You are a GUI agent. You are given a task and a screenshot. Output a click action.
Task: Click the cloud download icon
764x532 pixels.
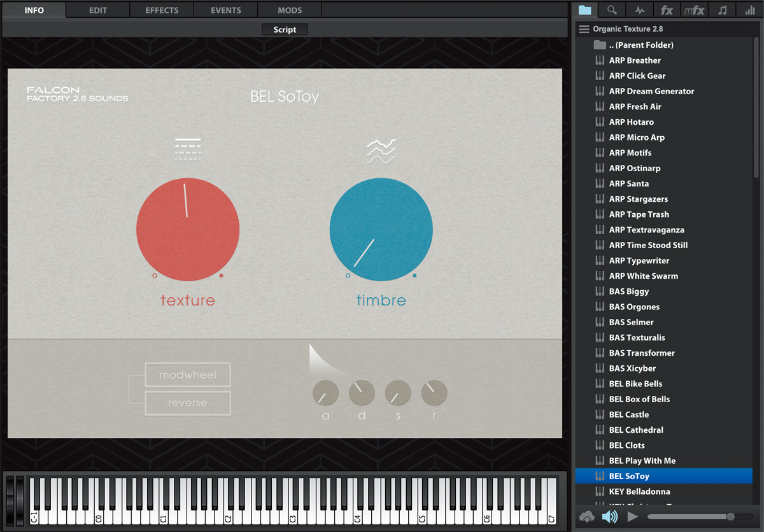pos(587,517)
